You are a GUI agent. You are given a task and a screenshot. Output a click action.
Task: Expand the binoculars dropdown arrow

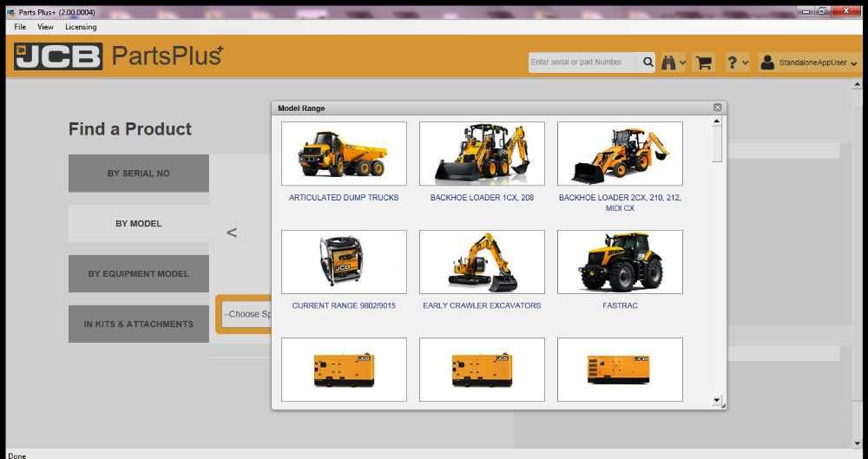tap(682, 63)
